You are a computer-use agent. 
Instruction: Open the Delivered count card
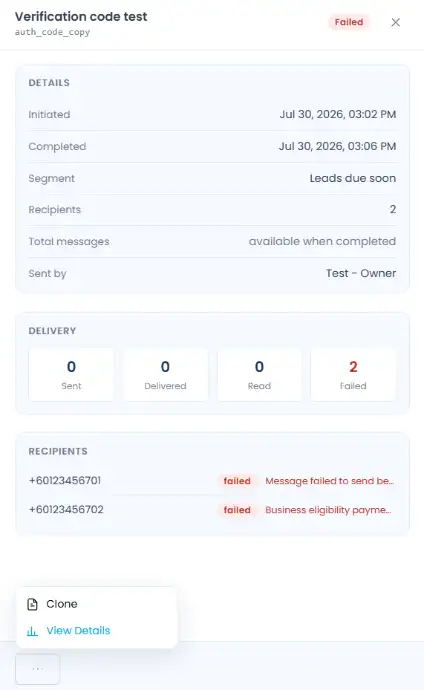click(165, 374)
